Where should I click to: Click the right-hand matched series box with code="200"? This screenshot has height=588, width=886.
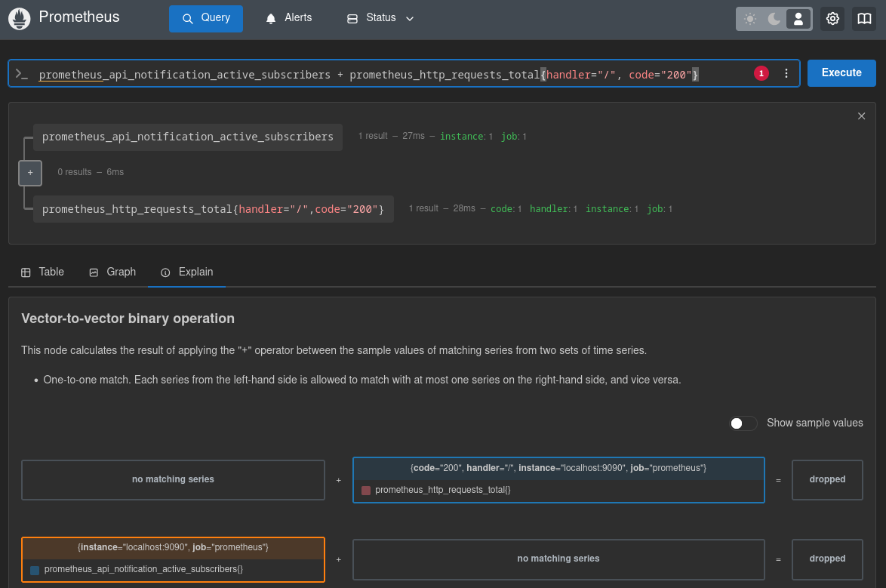tap(558, 480)
